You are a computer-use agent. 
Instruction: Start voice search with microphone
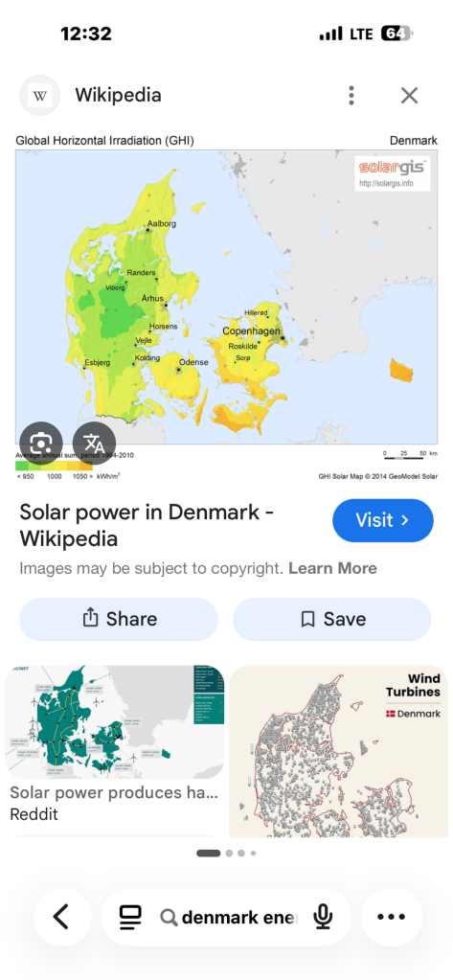coord(323,918)
